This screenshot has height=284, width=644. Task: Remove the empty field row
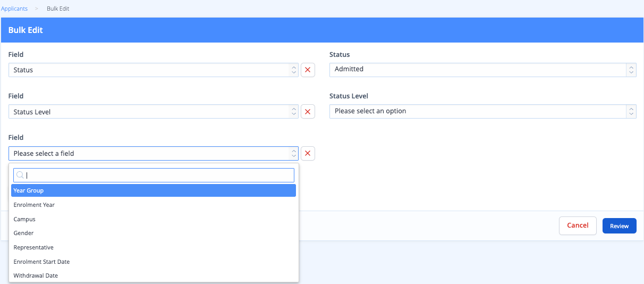coord(308,153)
